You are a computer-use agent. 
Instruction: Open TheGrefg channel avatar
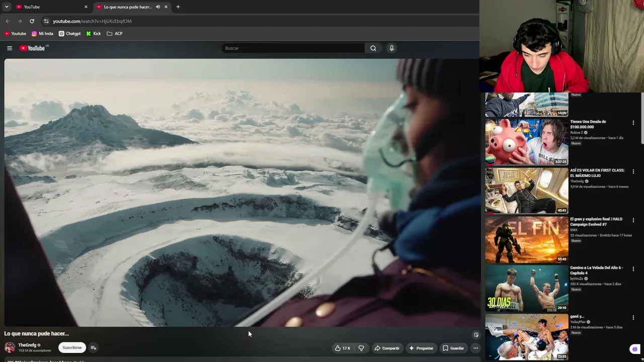(10, 347)
